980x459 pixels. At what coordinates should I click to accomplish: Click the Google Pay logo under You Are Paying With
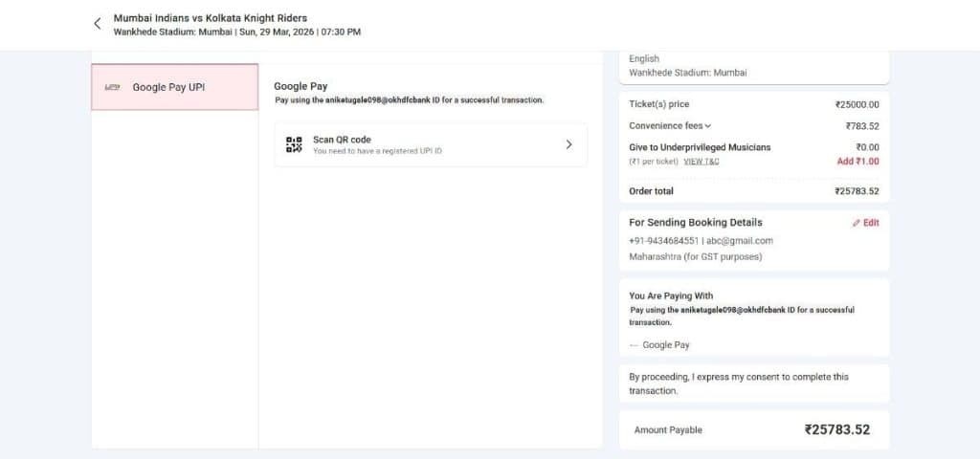click(x=634, y=344)
